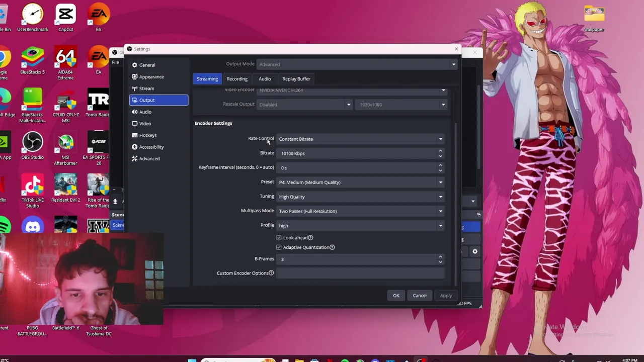
Task: Open the wallpaper folder on desktop
Action: click(594, 18)
